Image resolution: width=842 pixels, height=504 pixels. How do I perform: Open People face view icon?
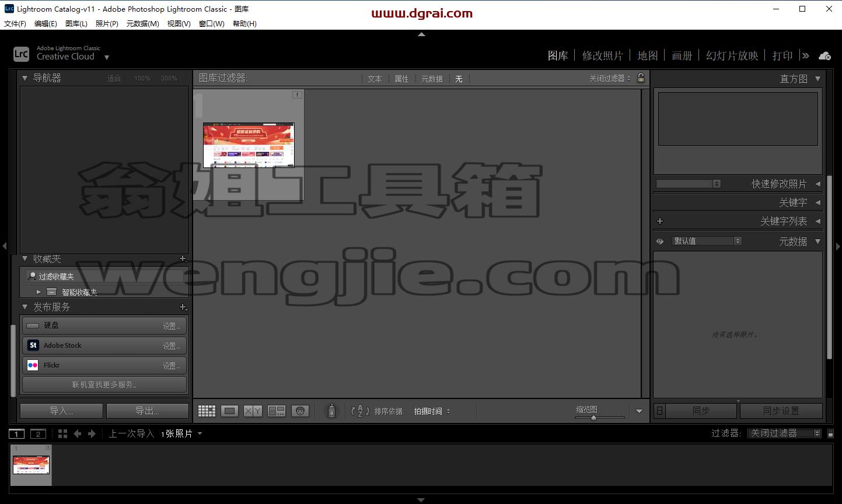300,411
